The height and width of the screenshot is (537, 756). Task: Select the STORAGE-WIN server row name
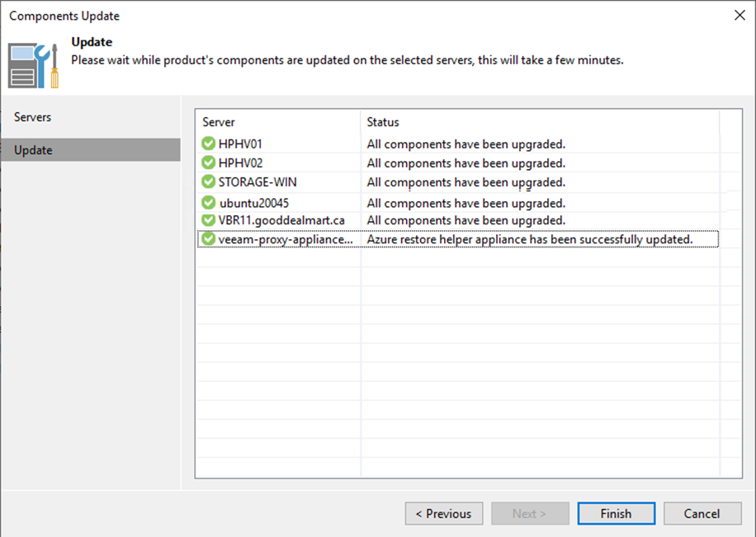point(258,182)
